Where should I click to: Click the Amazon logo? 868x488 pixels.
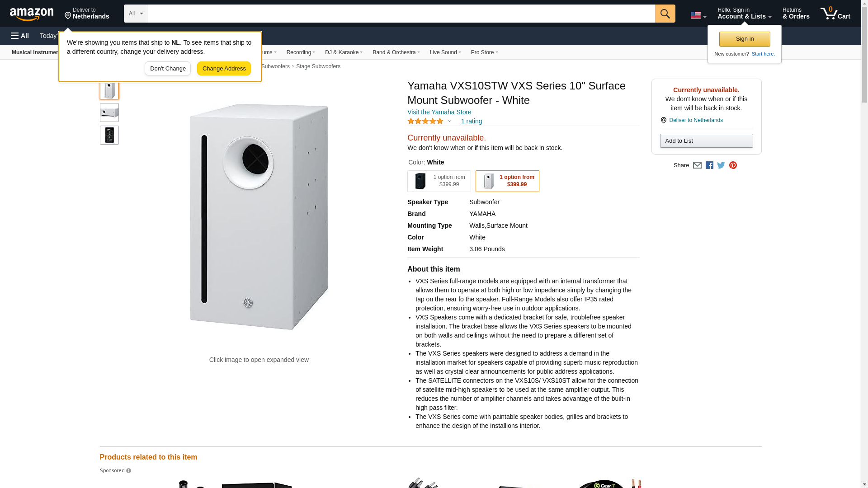click(32, 14)
